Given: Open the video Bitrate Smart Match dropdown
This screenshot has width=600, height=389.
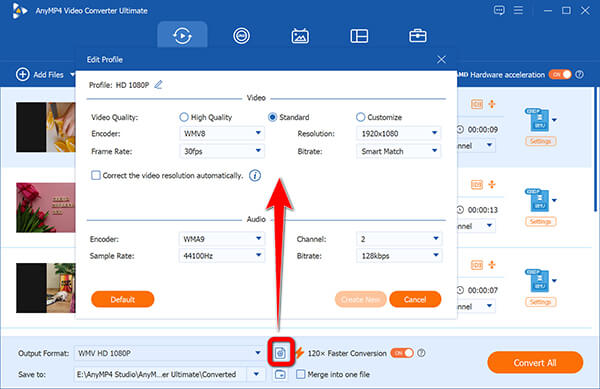Looking at the screenshot, I should tap(398, 151).
